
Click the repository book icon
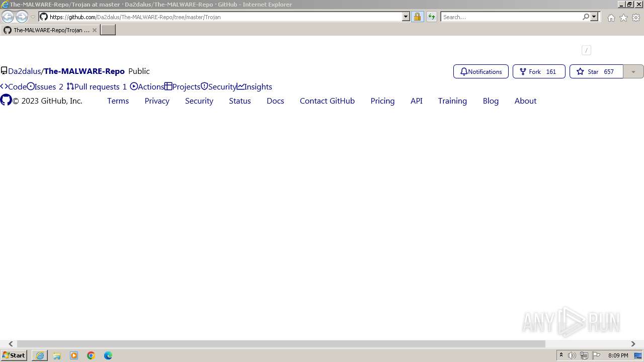click(x=4, y=71)
